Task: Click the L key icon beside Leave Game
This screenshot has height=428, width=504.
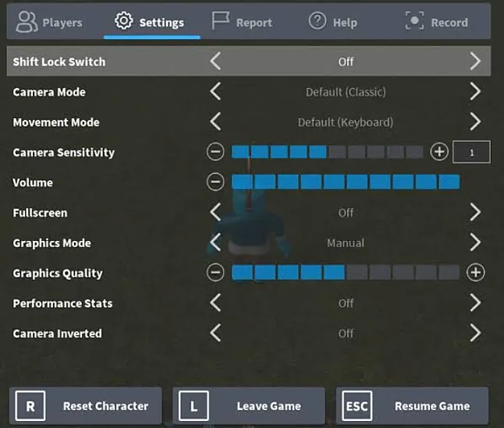Action: tap(193, 406)
